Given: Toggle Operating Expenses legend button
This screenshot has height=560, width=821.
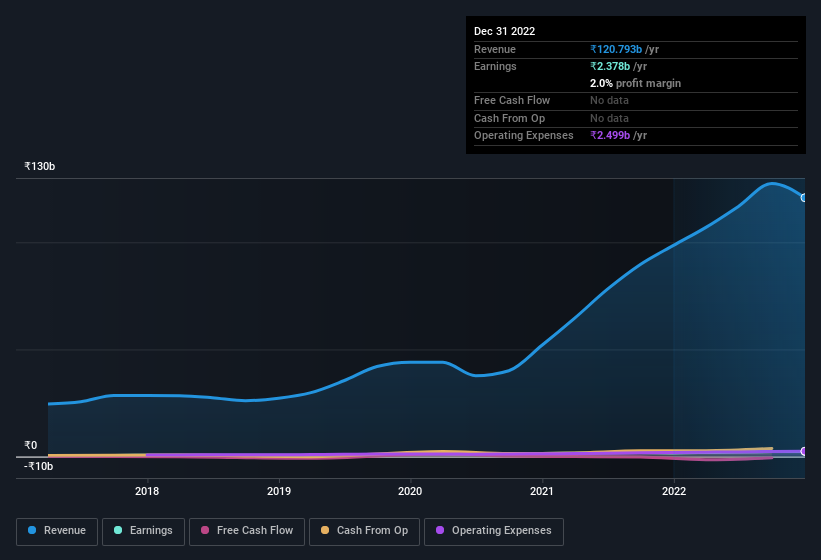Looking at the screenshot, I should click(x=493, y=531).
